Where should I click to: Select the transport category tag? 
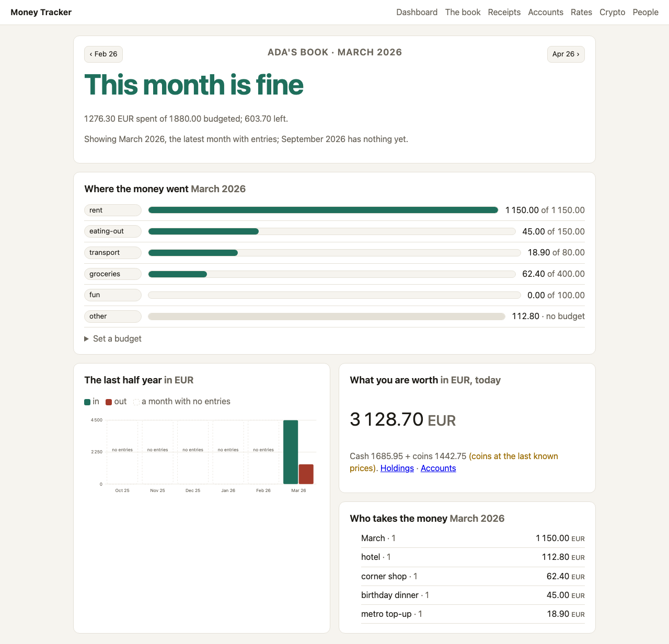[113, 253]
